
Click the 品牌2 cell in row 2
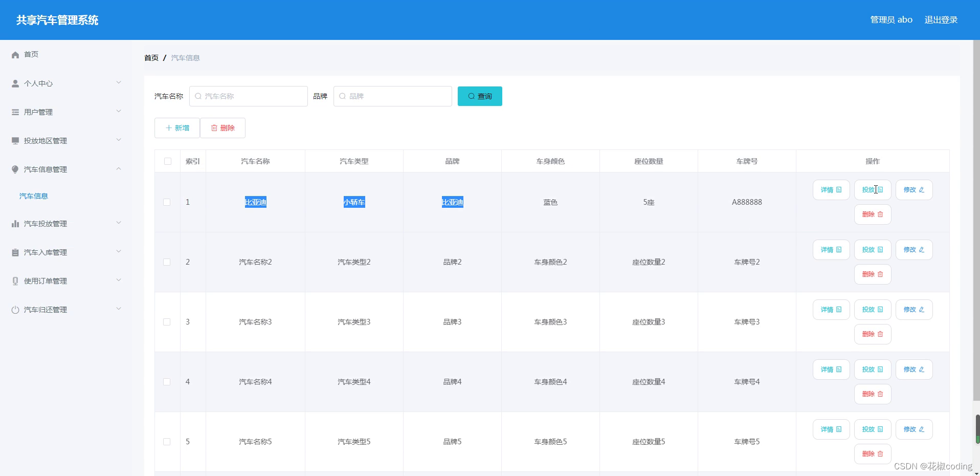(x=452, y=262)
